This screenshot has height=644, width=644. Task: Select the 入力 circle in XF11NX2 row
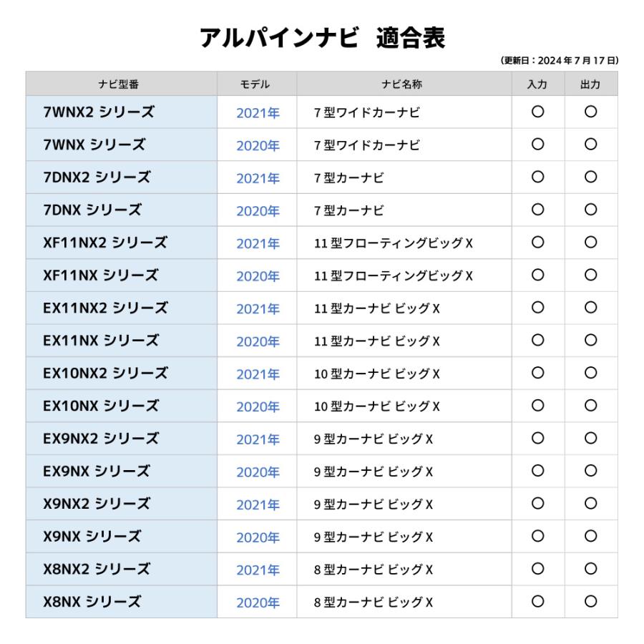(538, 243)
